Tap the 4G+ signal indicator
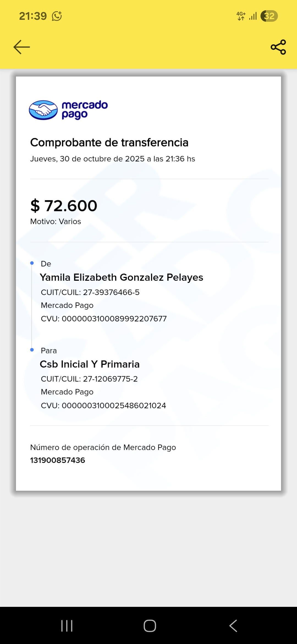 click(241, 16)
